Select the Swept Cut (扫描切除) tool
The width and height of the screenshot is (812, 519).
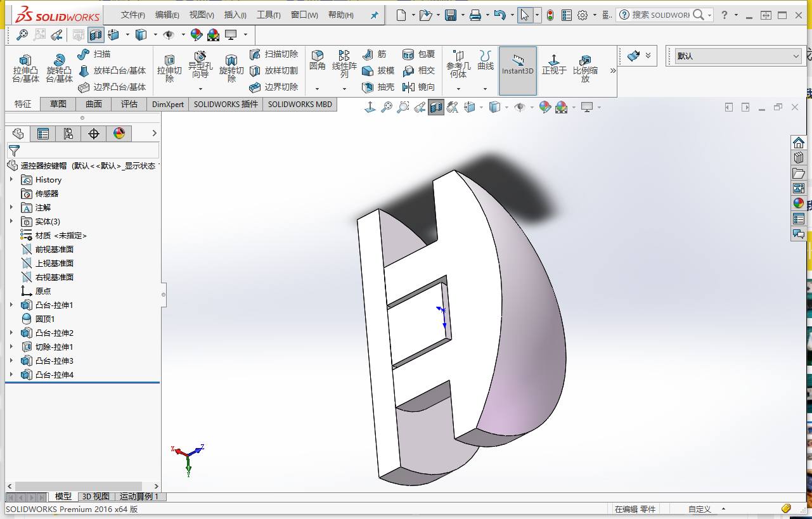[x=273, y=54]
